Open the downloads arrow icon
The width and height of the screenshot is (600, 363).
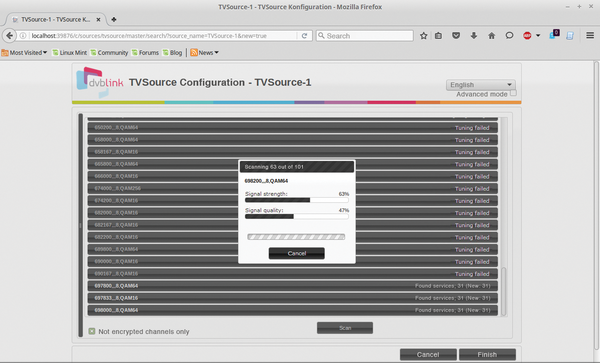click(x=474, y=36)
